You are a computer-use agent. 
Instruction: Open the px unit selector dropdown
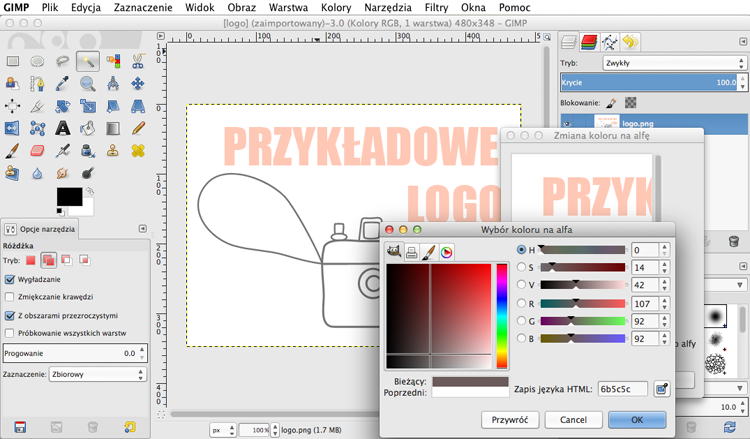click(223, 430)
